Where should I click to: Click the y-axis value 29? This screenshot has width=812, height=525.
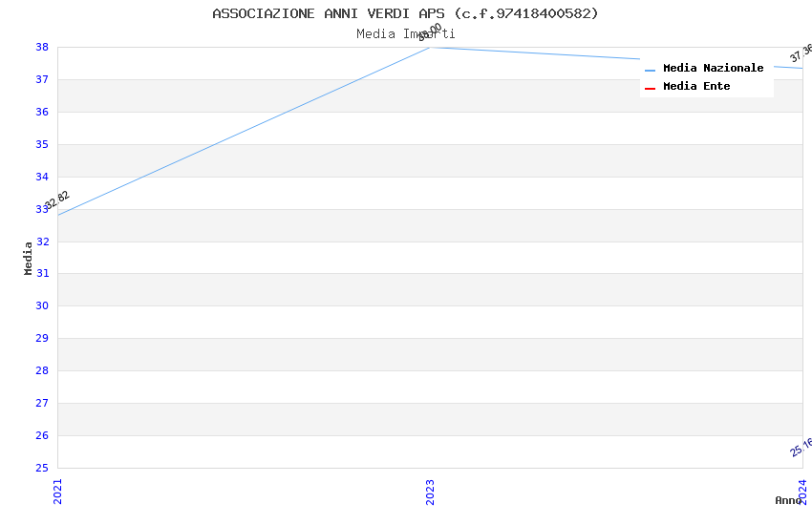coord(42,338)
